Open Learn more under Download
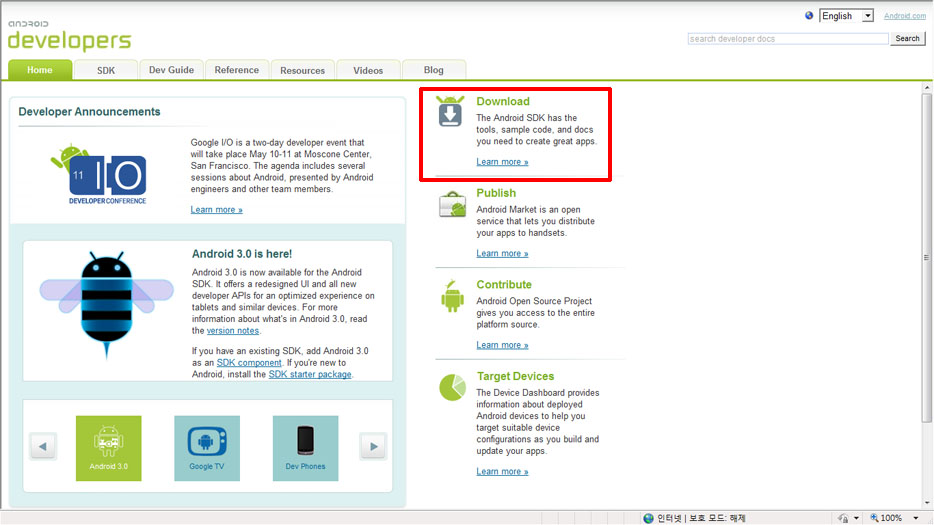The width and height of the screenshot is (934, 525). (502, 162)
